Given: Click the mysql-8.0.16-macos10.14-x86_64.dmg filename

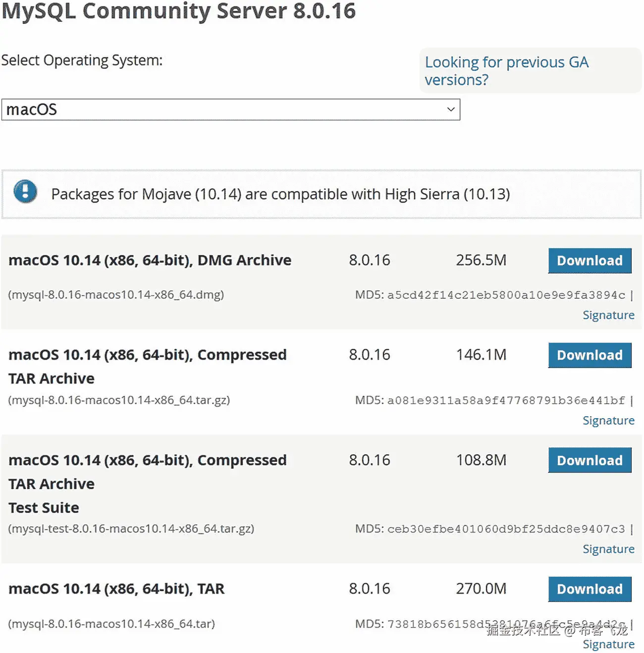Looking at the screenshot, I should 116,295.
